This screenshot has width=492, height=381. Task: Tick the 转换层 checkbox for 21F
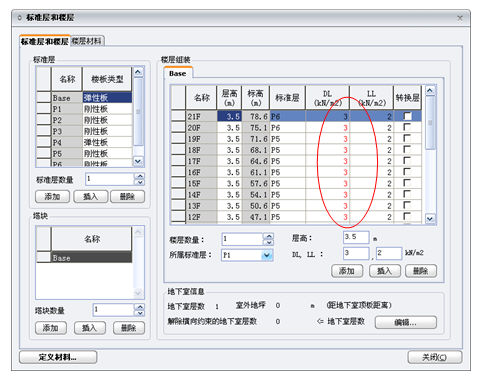coord(407,116)
